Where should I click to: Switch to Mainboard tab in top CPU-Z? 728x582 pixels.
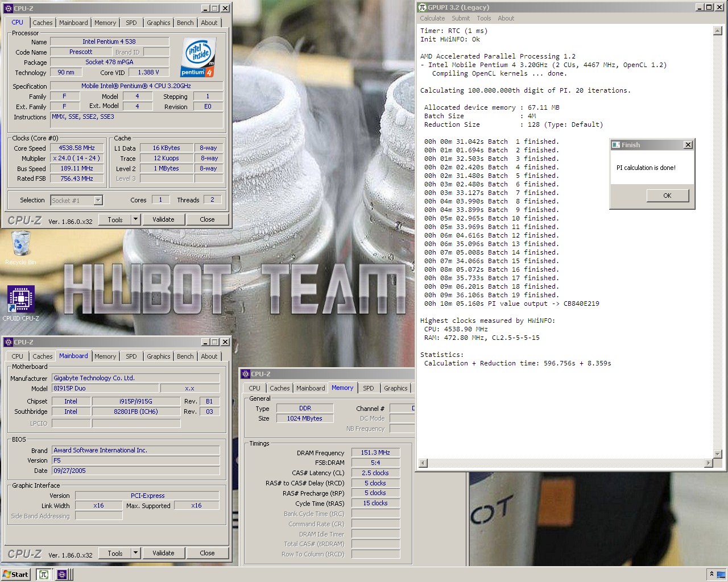[x=73, y=23]
